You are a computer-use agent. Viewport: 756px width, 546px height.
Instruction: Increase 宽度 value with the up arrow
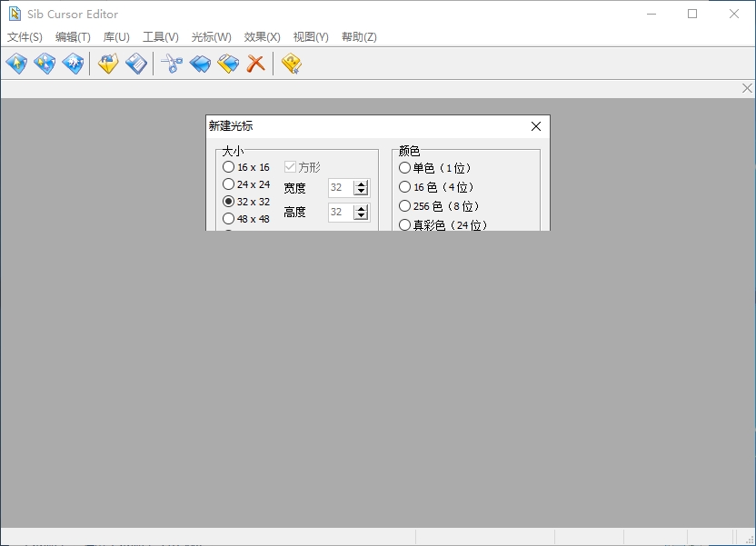tap(362, 184)
